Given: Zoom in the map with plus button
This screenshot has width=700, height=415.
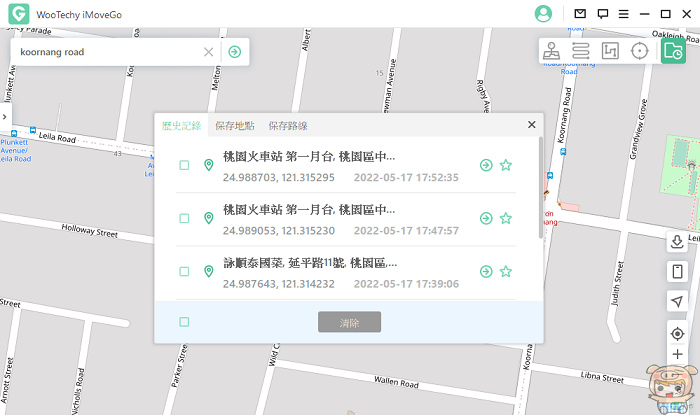Looking at the screenshot, I should click(x=677, y=354).
